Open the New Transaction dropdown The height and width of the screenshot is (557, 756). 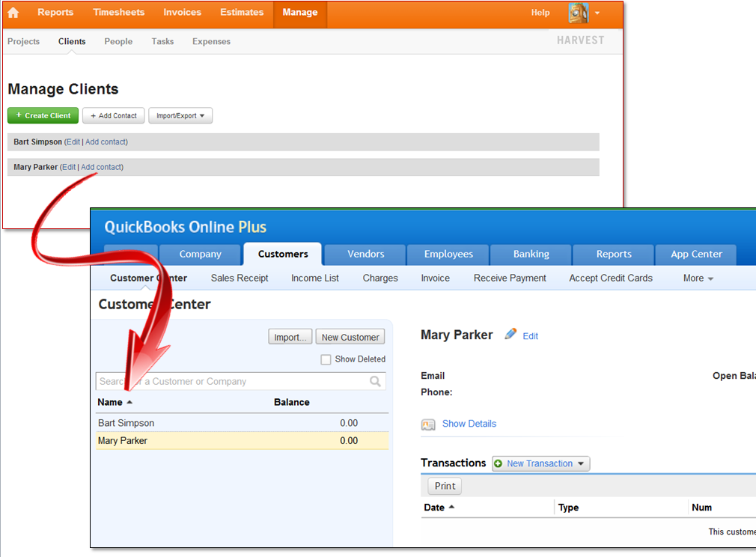541,463
